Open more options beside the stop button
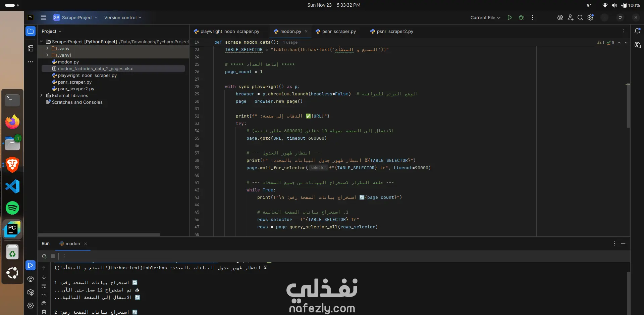 pos(64,256)
